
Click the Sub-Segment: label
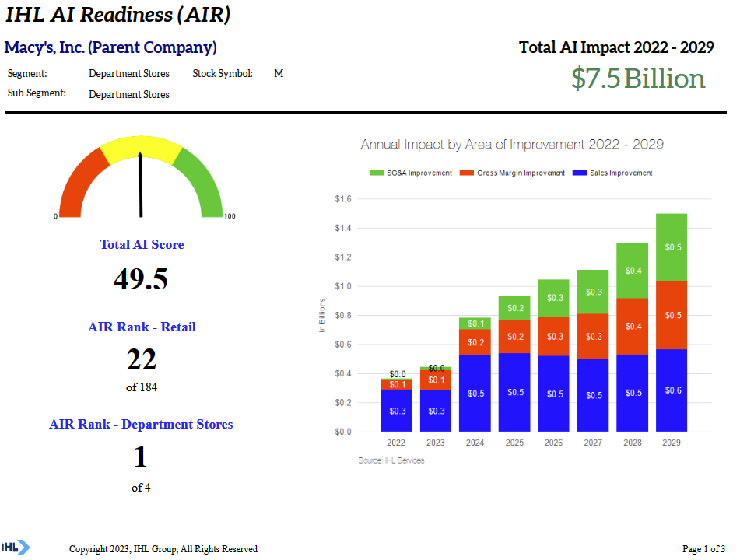pyautogui.click(x=37, y=93)
